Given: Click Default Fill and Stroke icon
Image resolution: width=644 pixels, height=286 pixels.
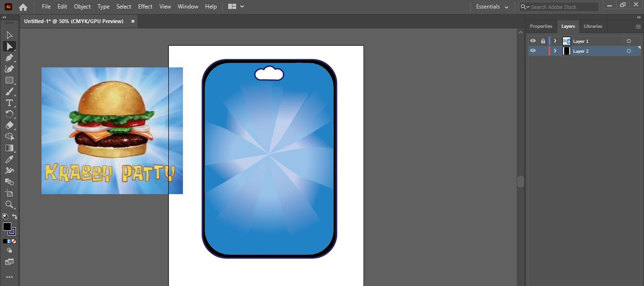Looking at the screenshot, I should coord(5,216).
